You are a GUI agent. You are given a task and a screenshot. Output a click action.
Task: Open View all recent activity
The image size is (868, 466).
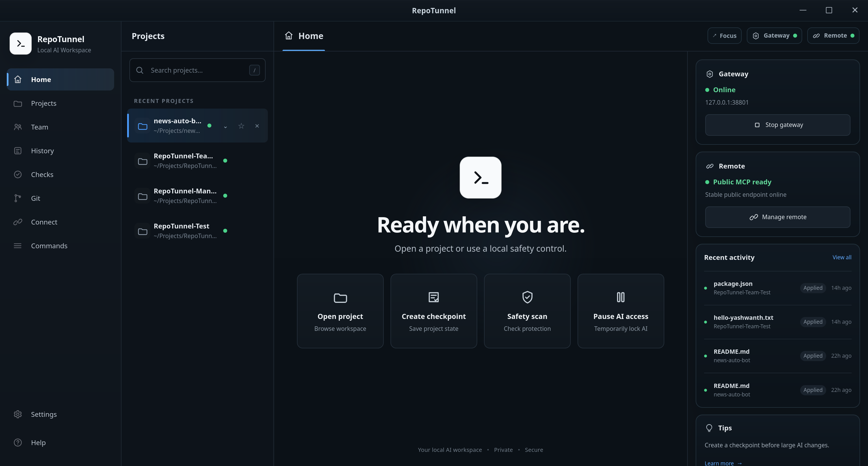point(842,257)
